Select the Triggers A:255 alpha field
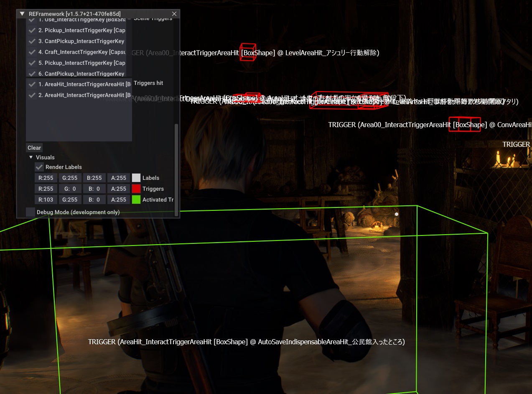The width and height of the screenshot is (532, 394). pos(119,189)
